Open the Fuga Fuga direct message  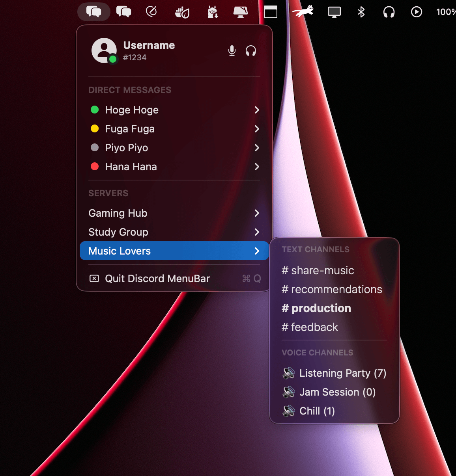130,129
